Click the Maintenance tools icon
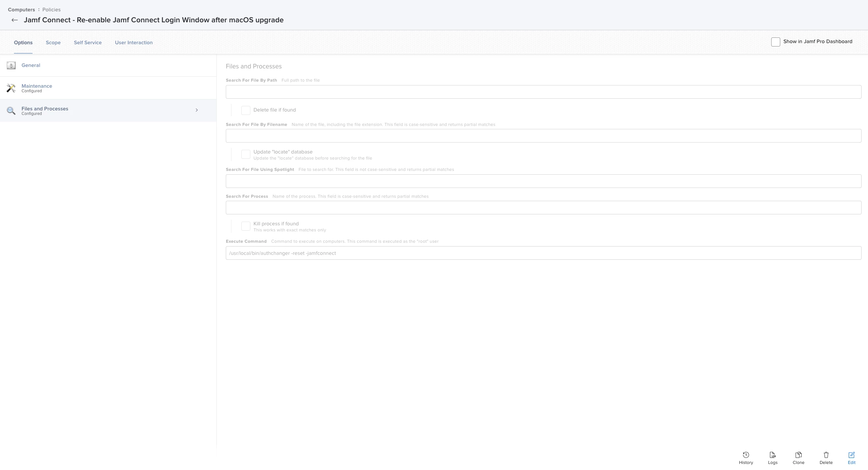 (11, 88)
